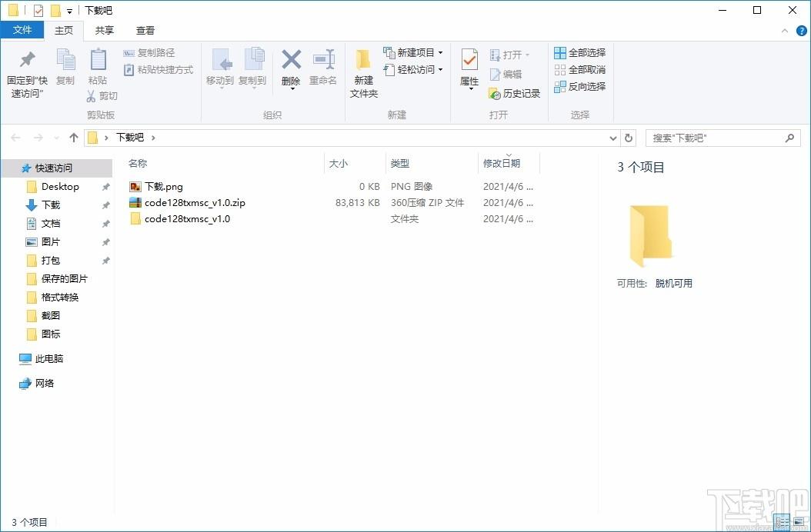Switch to 共享 ribbon tab

[x=105, y=31]
